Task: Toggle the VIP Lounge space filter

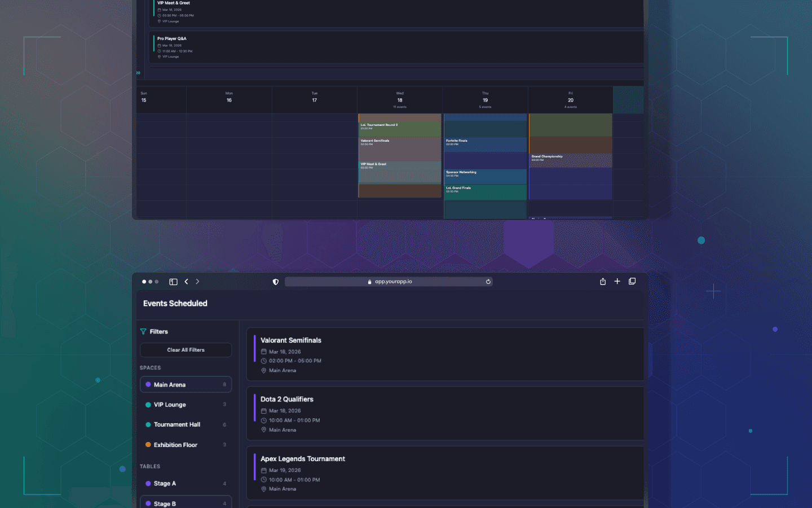Action: click(186, 405)
